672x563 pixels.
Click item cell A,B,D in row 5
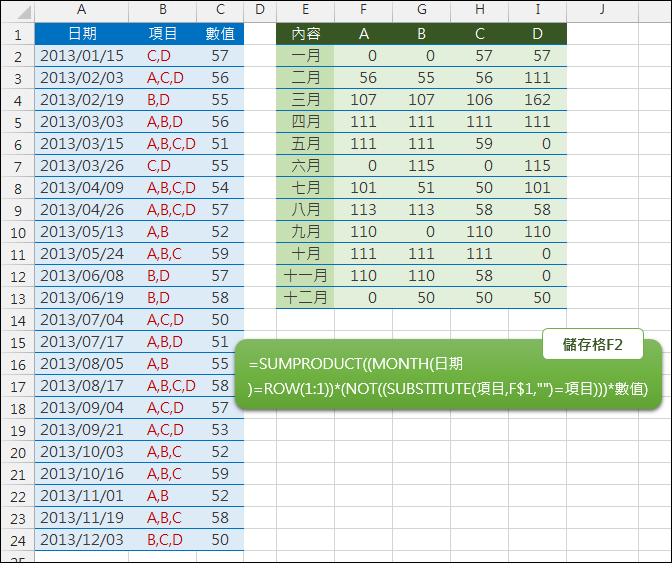tap(162, 122)
